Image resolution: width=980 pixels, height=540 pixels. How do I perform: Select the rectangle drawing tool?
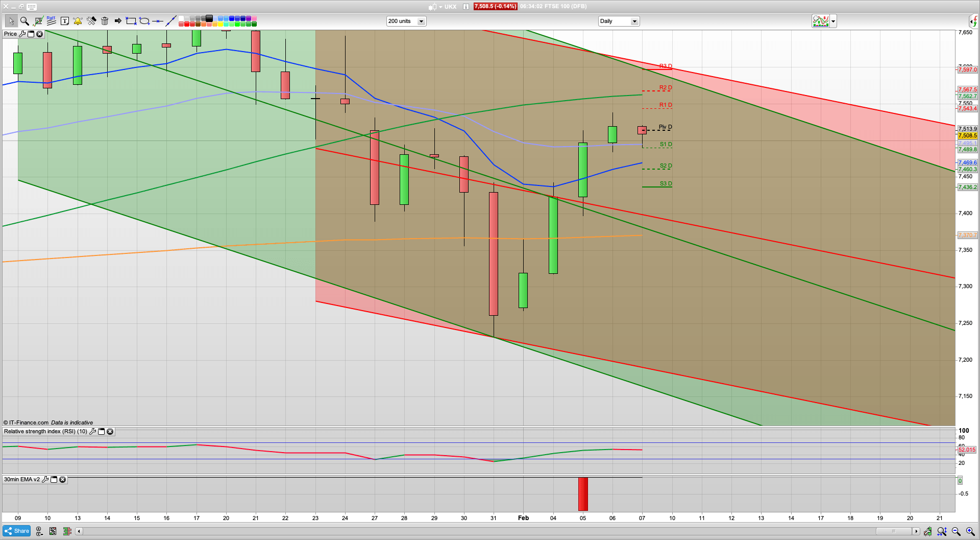tap(131, 21)
